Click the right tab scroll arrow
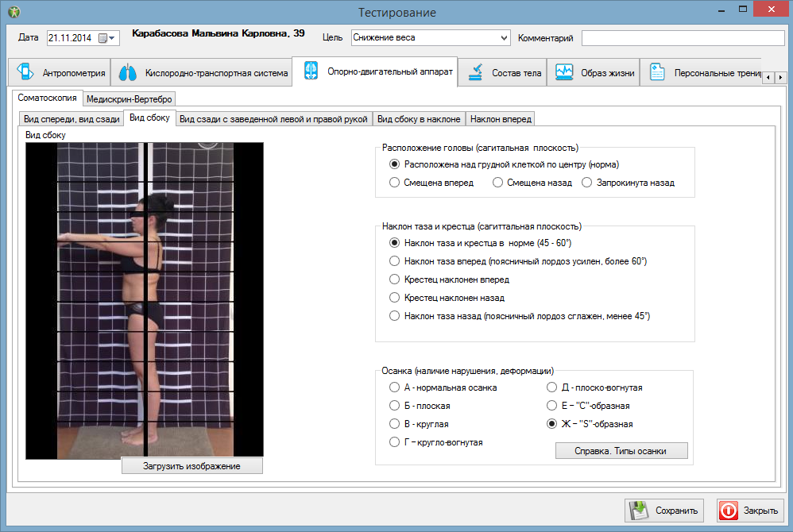Image resolution: width=793 pixels, height=532 pixels. coord(780,77)
